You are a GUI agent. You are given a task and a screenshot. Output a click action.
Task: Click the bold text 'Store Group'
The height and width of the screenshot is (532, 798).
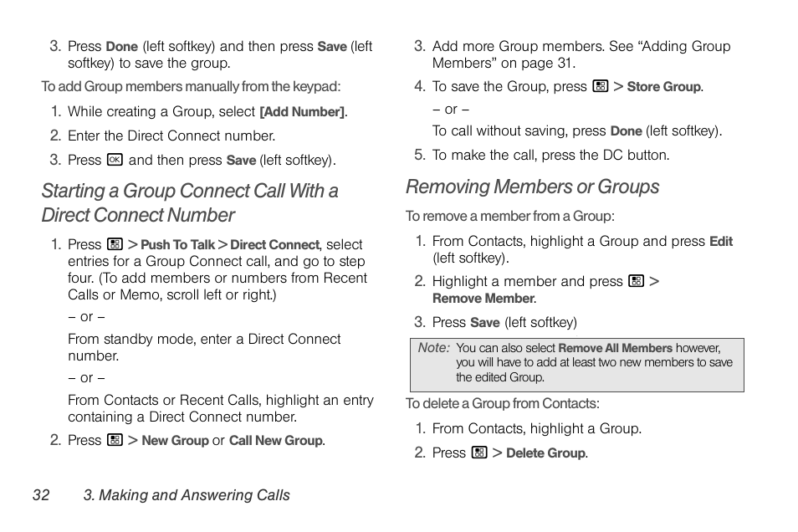(663, 86)
